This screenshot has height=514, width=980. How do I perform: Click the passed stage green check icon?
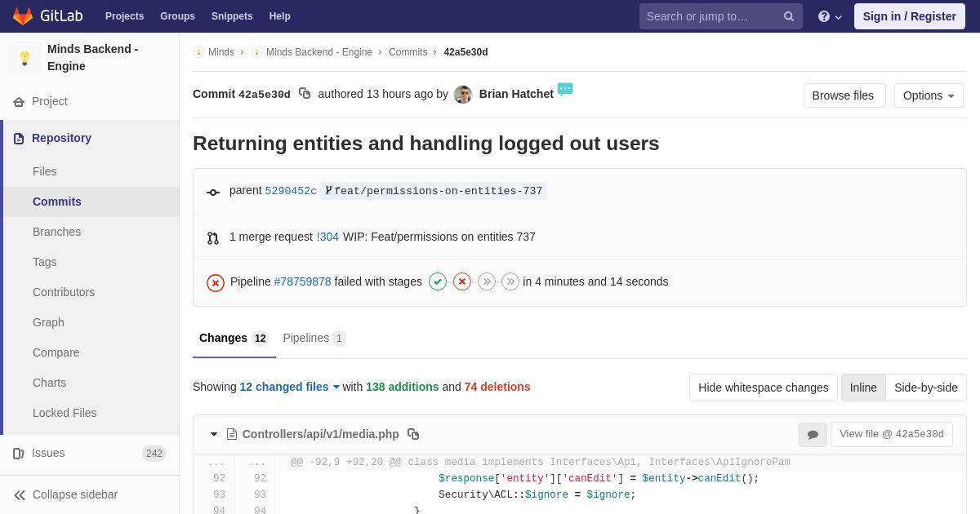pos(438,281)
